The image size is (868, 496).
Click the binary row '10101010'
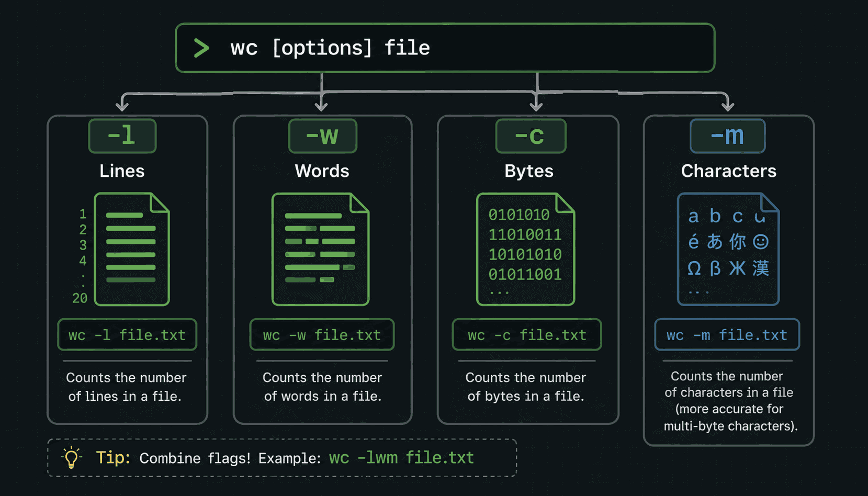pyautogui.click(x=525, y=254)
